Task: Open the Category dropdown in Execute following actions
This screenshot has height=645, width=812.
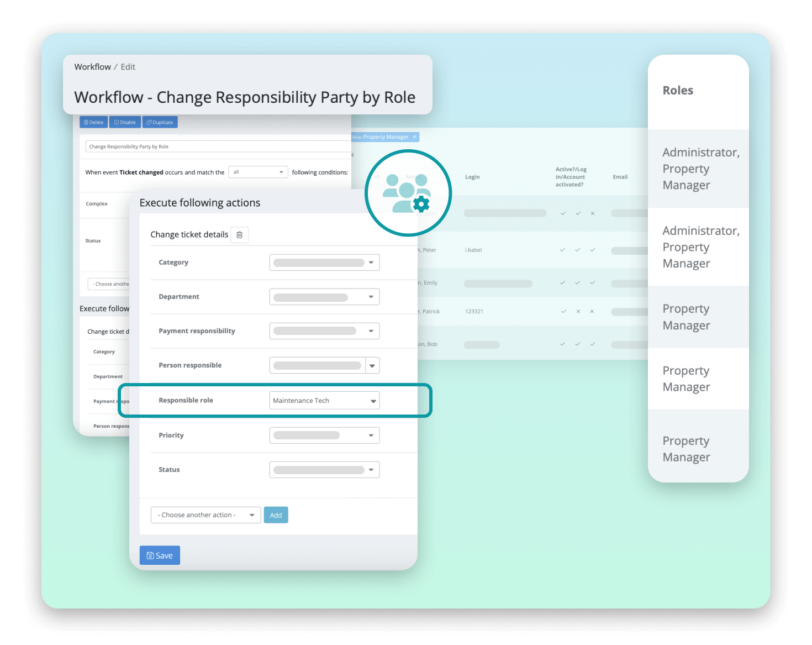Action: pos(324,263)
